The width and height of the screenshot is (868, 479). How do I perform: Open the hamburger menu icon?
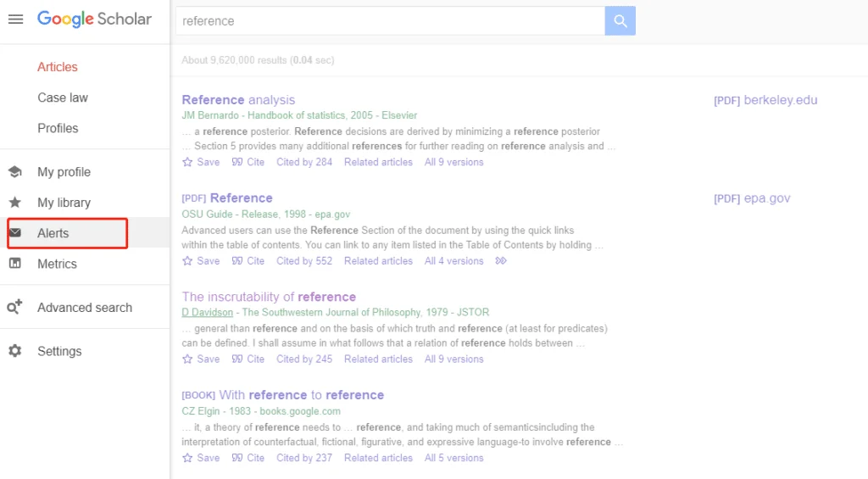(x=15, y=19)
